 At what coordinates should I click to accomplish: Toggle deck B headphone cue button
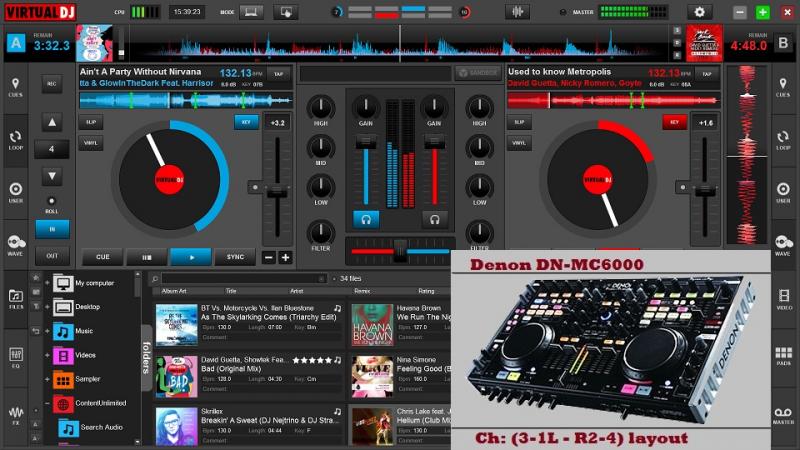click(x=434, y=219)
